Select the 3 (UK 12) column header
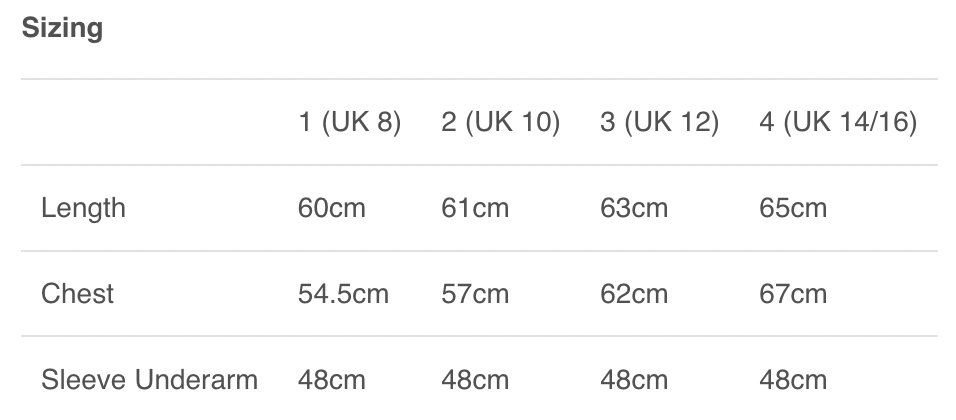Viewport: 956px width, 420px height. [x=659, y=123]
